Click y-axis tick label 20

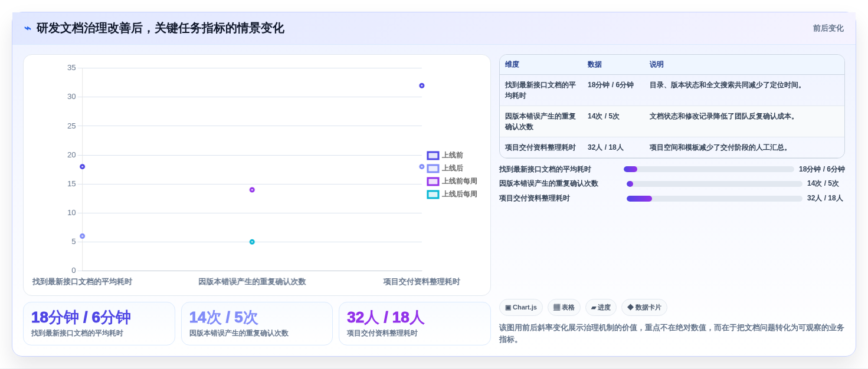tap(71, 155)
